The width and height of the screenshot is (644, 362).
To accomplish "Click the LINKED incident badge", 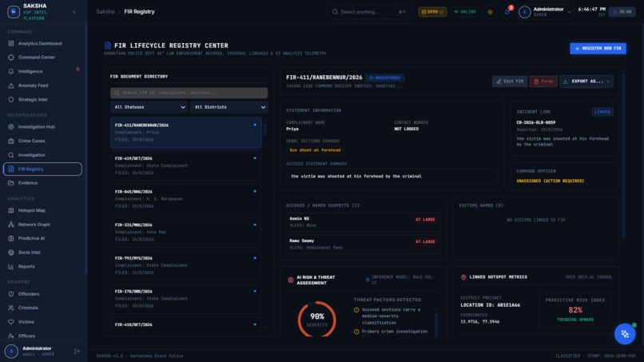I will [x=602, y=112].
